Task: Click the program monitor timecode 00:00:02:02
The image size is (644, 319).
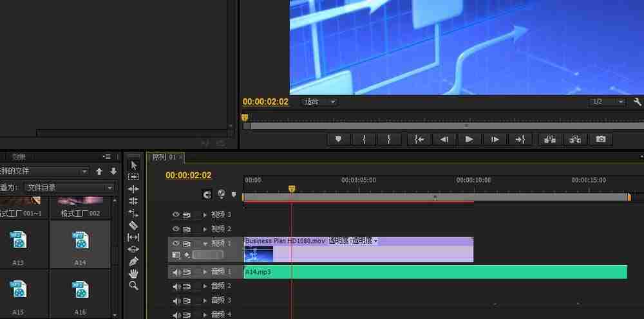Action: point(266,102)
